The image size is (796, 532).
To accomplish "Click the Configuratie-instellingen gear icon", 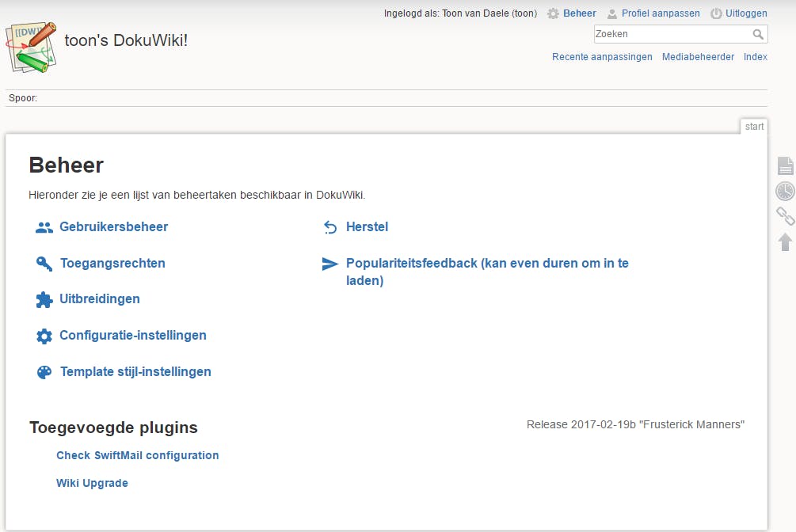I will point(44,336).
